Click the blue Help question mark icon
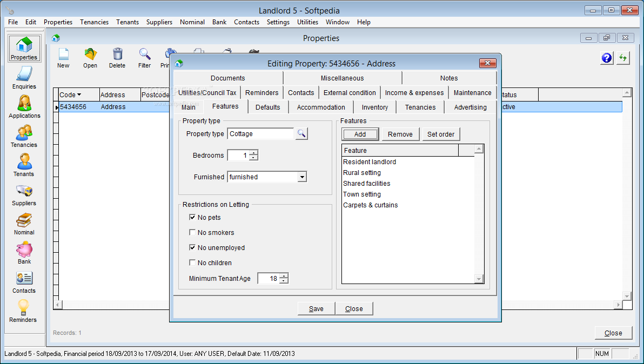The image size is (644, 364). pyautogui.click(x=607, y=58)
